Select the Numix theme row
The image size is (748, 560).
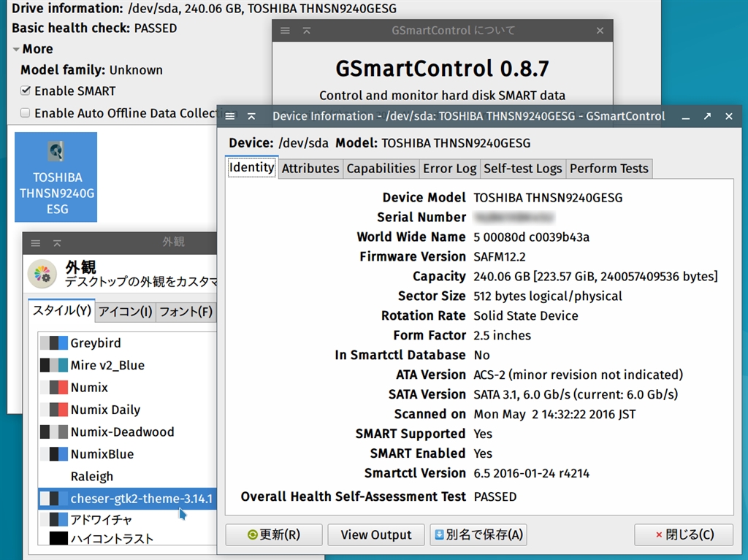click(127, 387)
